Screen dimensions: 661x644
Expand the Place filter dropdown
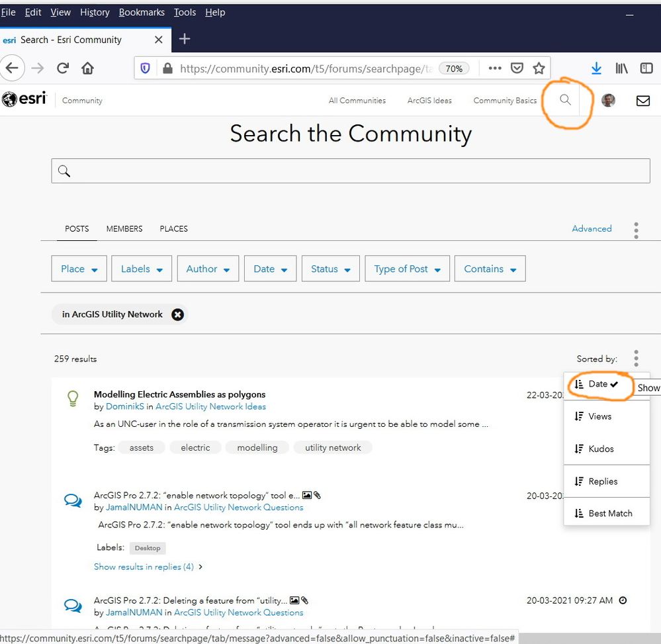[79, 269]
